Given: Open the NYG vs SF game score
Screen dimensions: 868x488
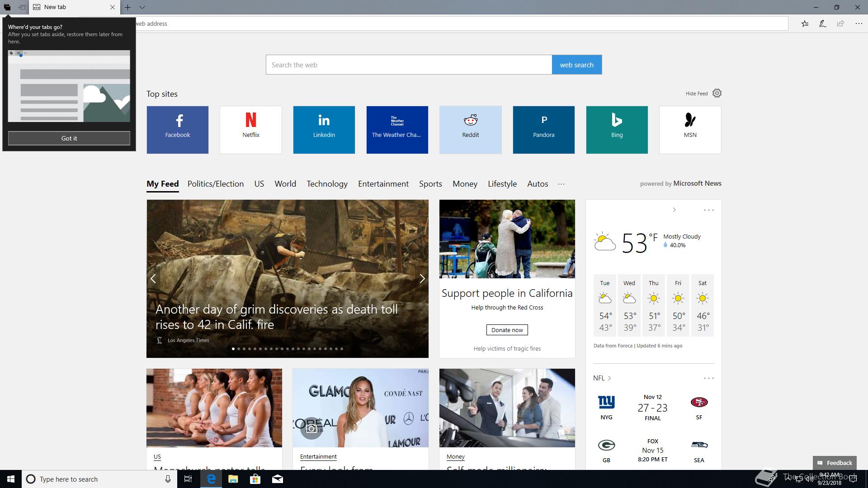Looking at the screenshot, I should [x=653, y=407].
